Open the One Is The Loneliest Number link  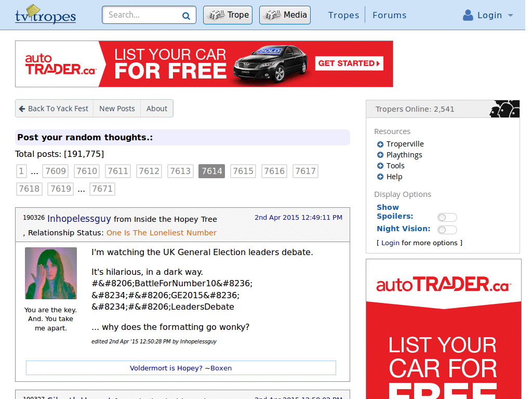click(163, 233)
